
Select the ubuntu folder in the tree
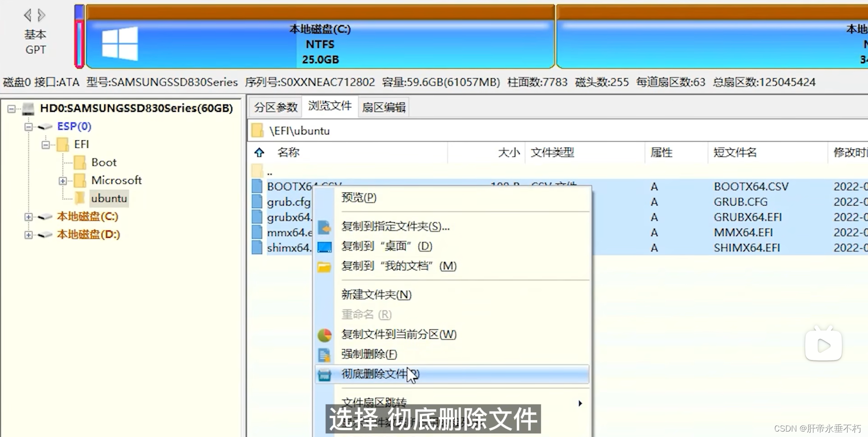coord(109,198)
